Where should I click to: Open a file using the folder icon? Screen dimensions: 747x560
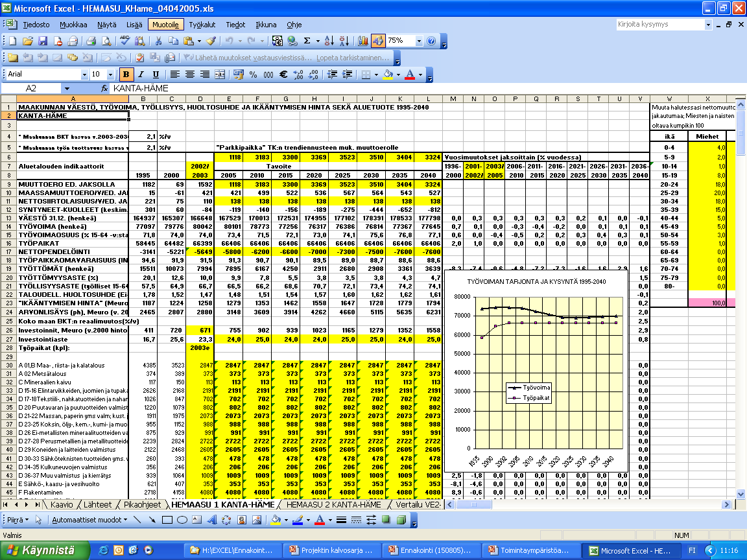(28, 41)
